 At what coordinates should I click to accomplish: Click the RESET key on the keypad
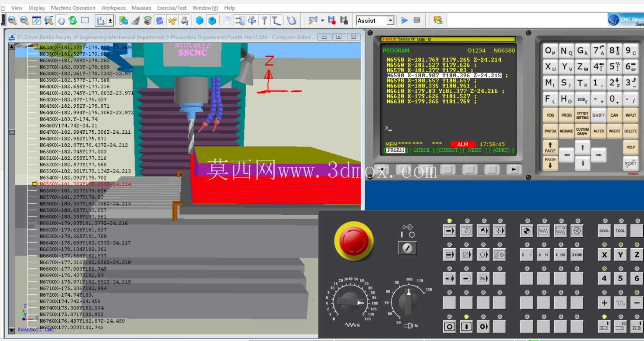(631, 163)
